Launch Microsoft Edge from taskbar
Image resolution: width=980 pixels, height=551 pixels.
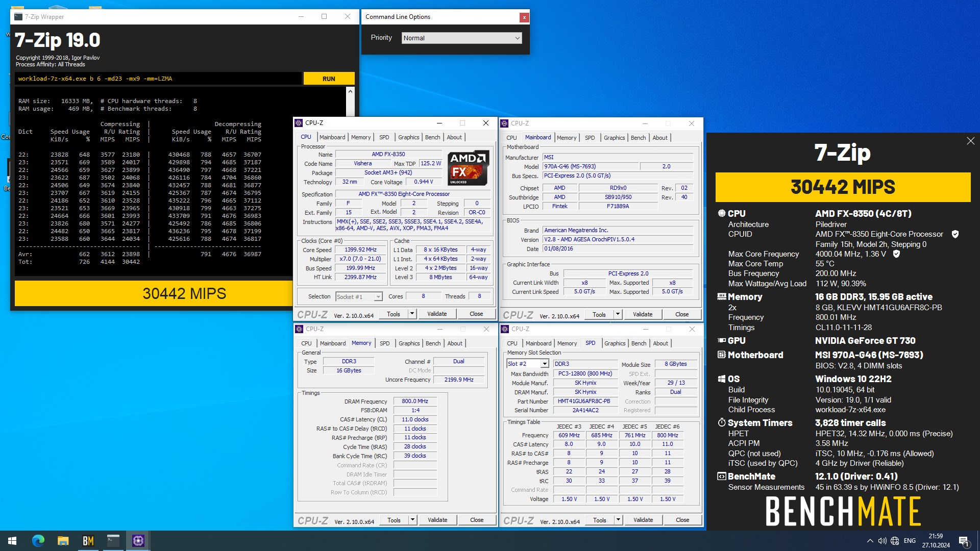(38, 541)
